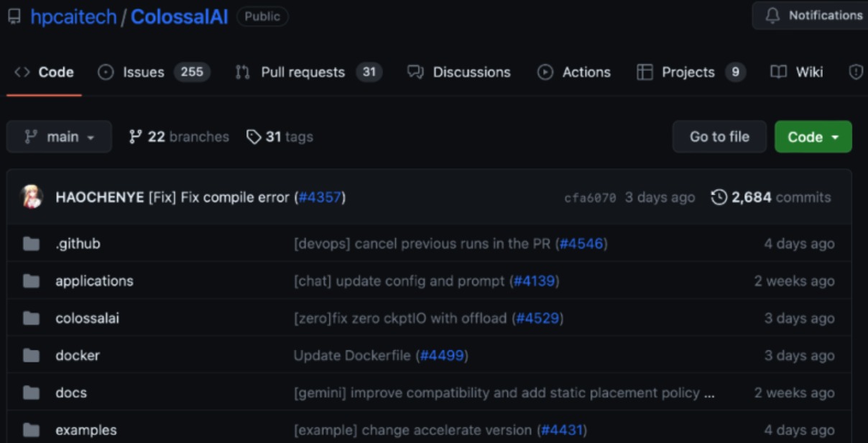Screen dimensions: 868x443
Task: Open the main branch selector dropdown
Action: pyautogui.click(x=59, y=137)
